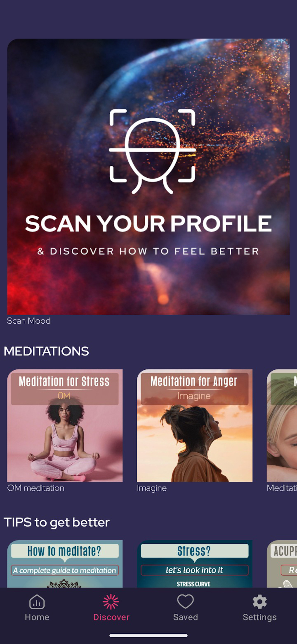Open the Settings tab label

click(x=260, y=618)
